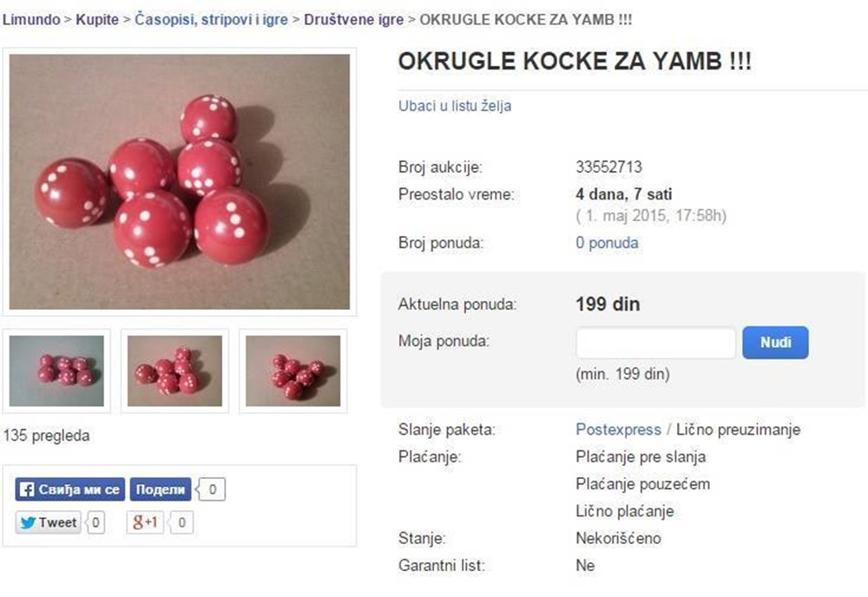This screenshot has height=597, width=868.
Task: Share the auction with Facebook Подели button
Action: [x=161, y=489]
